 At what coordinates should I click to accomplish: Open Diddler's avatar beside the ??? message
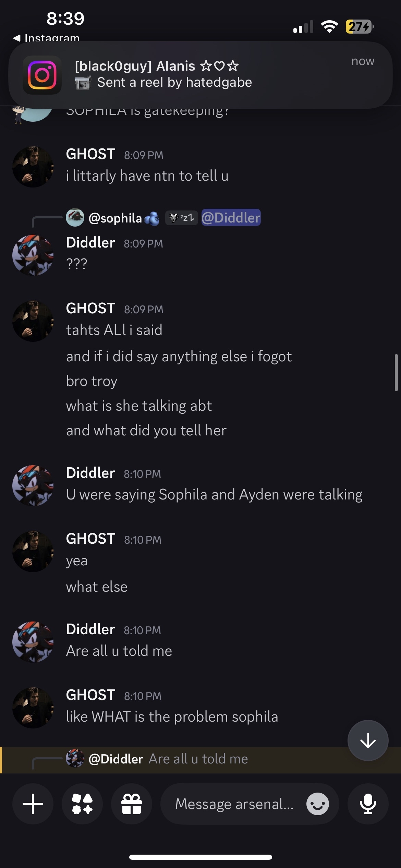(x=33, y=255)
